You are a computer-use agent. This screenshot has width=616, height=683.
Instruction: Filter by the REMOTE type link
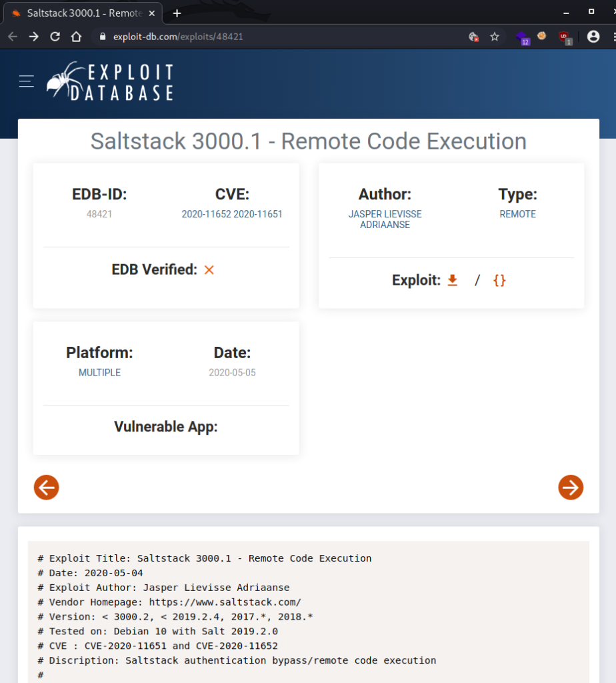point(517,214)
